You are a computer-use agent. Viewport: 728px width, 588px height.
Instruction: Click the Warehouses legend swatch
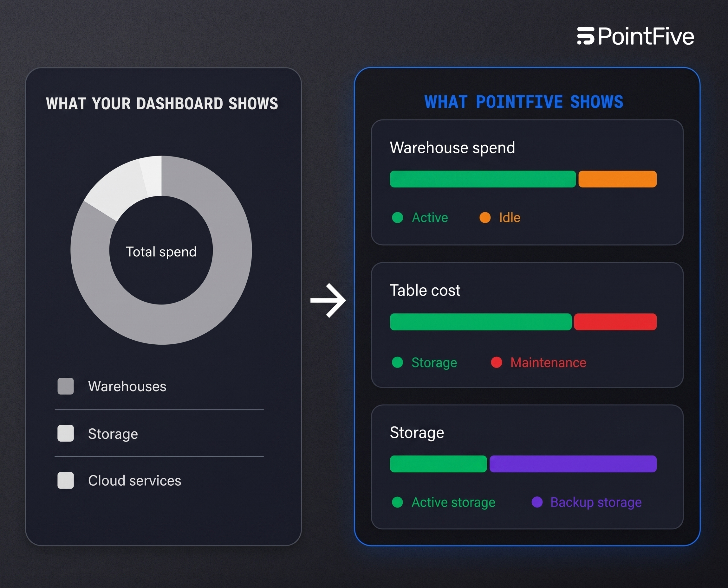[x=65, y=386]
